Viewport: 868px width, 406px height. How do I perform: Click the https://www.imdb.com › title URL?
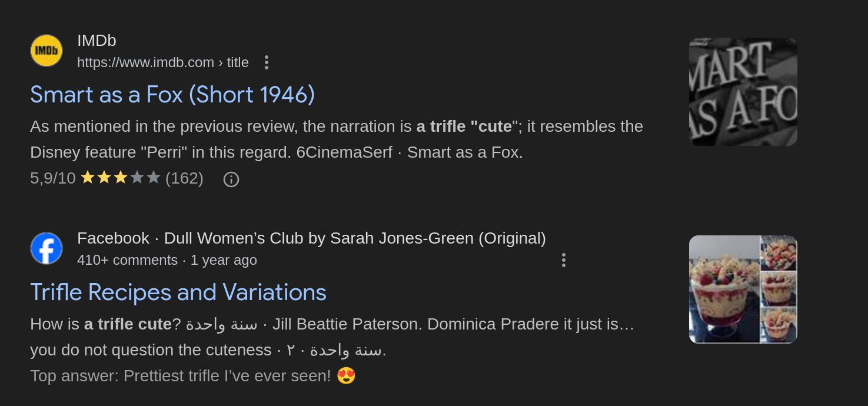(x=163, y=62)
